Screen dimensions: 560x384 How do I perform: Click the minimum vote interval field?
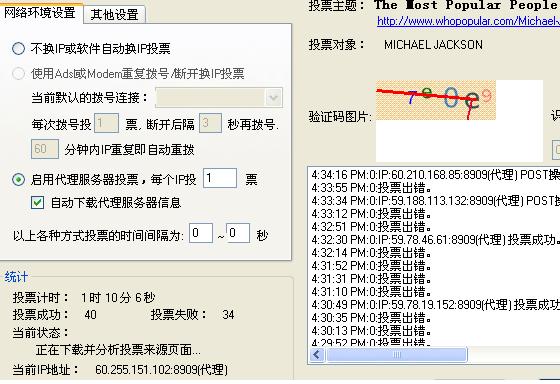coord(201,233)
